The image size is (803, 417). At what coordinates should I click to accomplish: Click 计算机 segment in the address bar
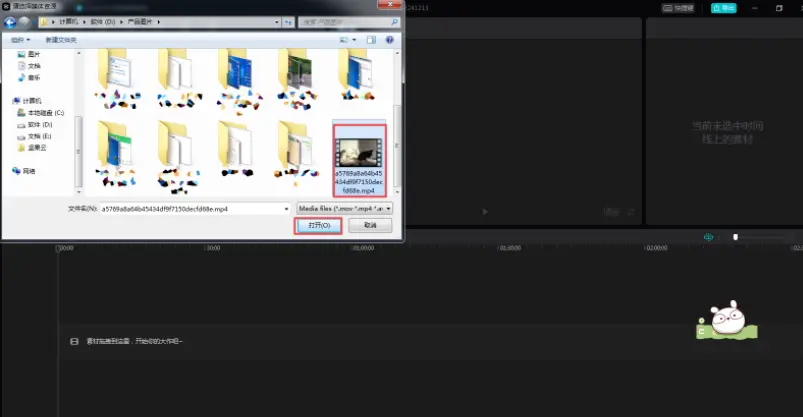[x=69, y=22]
